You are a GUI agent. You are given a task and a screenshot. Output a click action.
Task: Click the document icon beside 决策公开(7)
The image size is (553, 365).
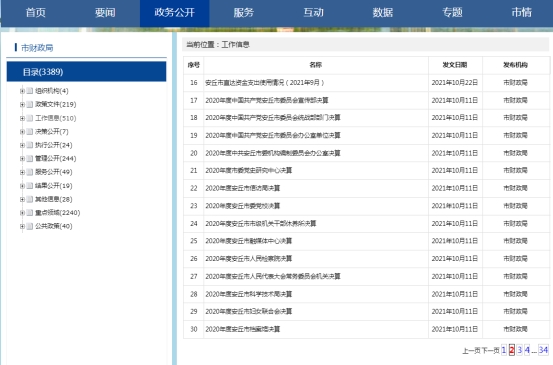point(30,132)
